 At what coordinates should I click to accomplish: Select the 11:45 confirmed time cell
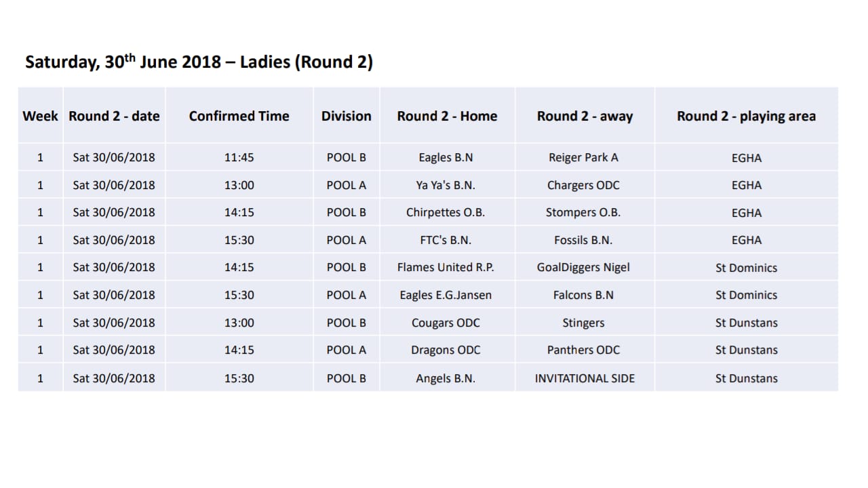[239, 157]
